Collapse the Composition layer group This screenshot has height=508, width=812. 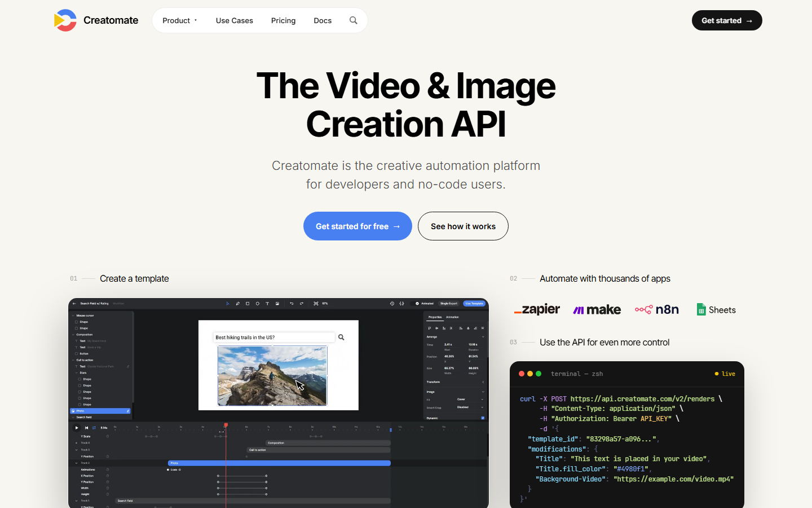click(73, 335)
